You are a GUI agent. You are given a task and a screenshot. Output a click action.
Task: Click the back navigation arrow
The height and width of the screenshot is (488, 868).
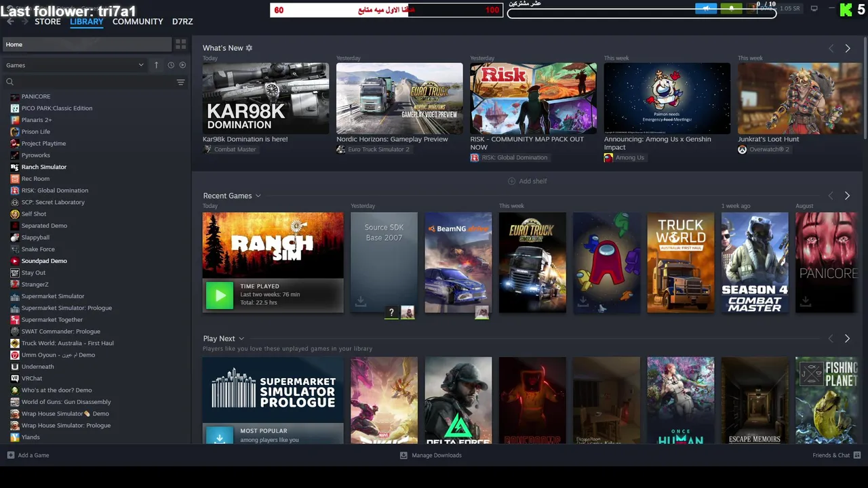point(10,22)
